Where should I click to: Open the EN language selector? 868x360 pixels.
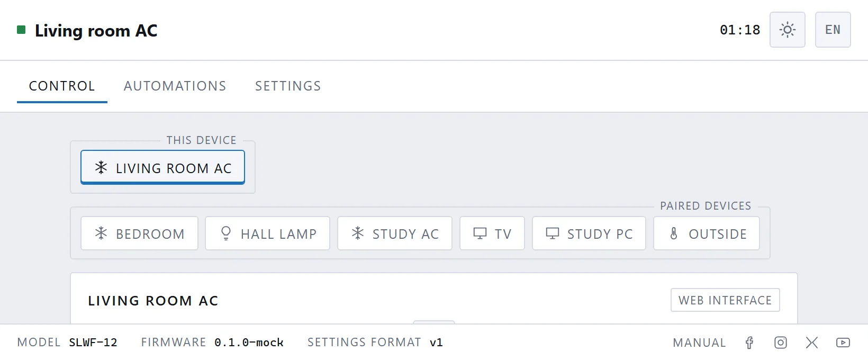tap(833, 30)
